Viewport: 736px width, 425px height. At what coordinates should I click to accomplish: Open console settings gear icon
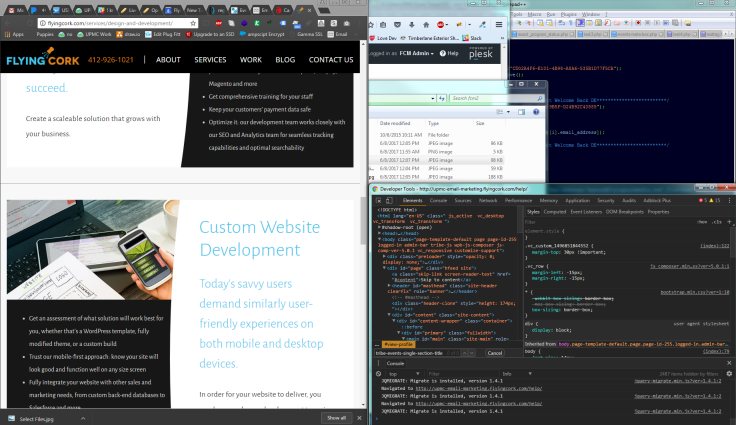pyautogui.click(x=728, y=374)
